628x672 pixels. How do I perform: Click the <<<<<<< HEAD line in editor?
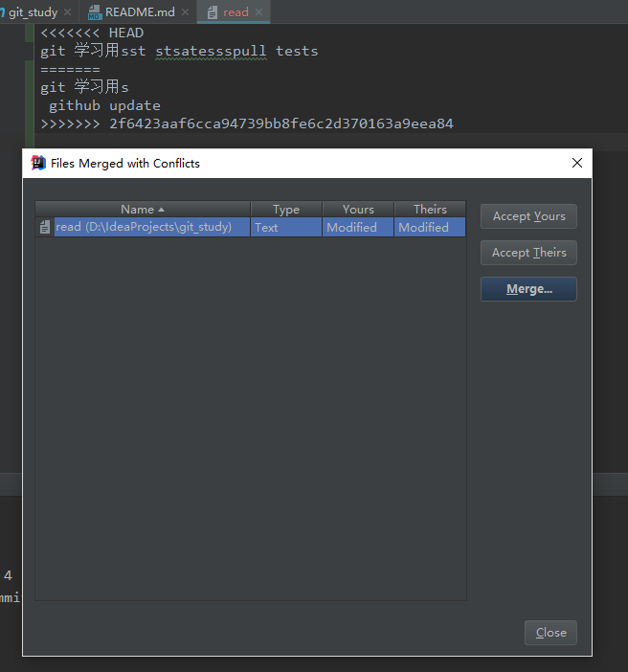point(92,33)
